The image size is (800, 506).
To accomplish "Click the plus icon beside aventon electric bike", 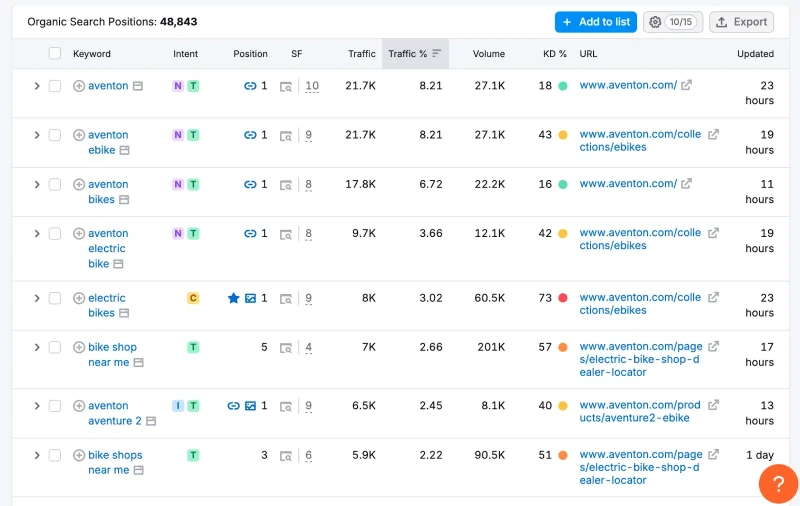I will pyautogui.click(x=79, y=234).
